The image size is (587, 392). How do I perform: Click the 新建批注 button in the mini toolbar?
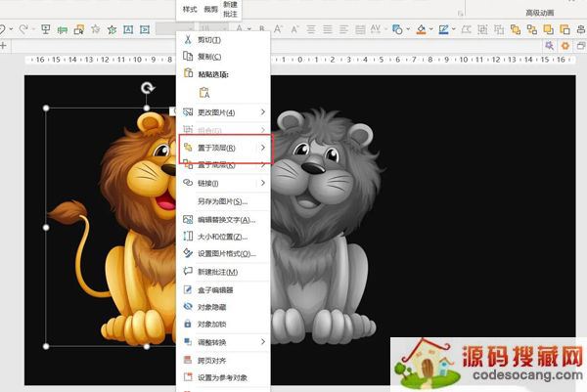(x=230, y=11)
